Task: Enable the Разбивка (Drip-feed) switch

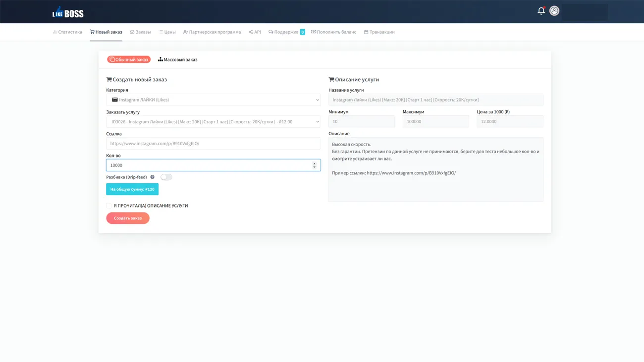Action: (166, 177)
